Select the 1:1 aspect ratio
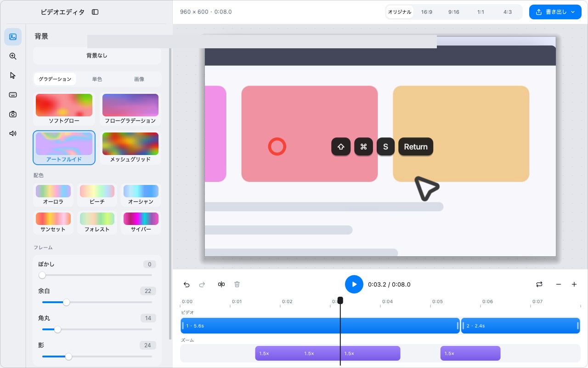588x368 pixels. coord(481,12)
